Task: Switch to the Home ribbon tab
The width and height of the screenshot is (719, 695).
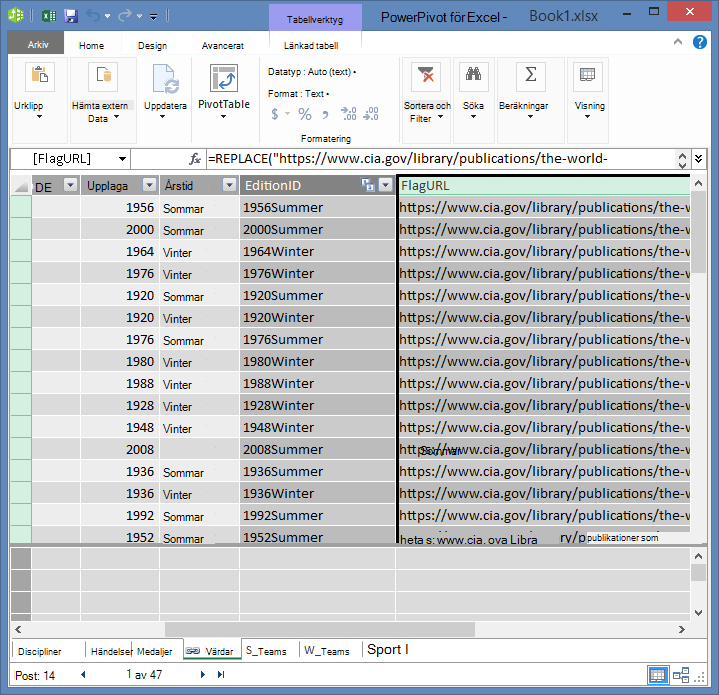Action: [x=91, y=45]
